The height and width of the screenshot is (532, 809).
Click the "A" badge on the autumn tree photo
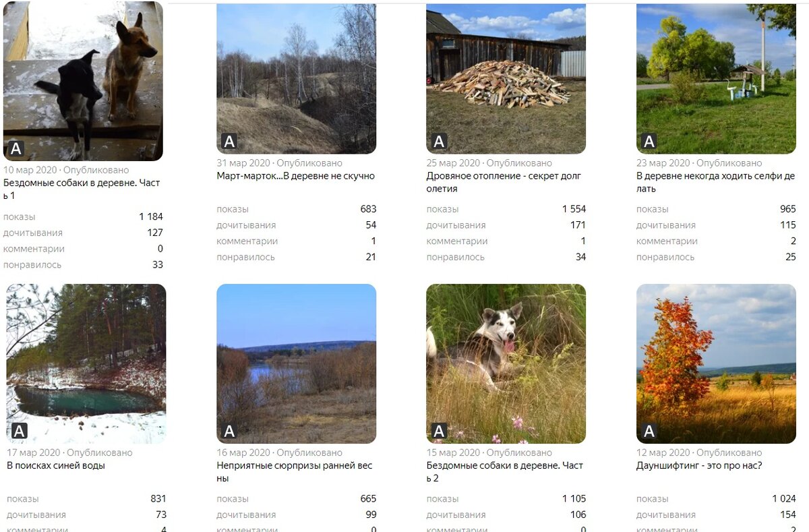click(x=649, y=432)
